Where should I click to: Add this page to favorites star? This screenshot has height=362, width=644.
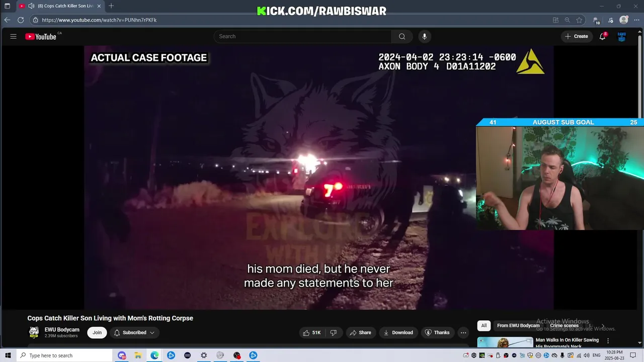tap(579, 20)
